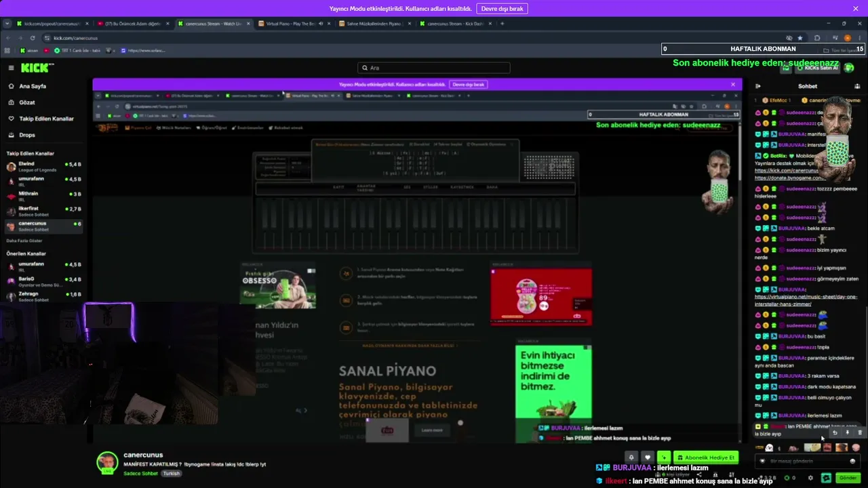Delete the hovered chat message
The width and height of the screenshot is (868, 488).
pyautogui.click(x=859, y=432)
